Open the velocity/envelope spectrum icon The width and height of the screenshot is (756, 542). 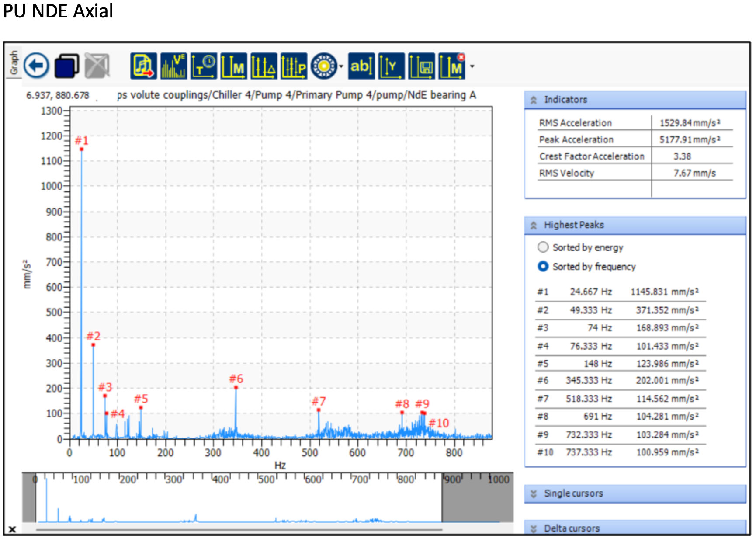pos(173,66)
